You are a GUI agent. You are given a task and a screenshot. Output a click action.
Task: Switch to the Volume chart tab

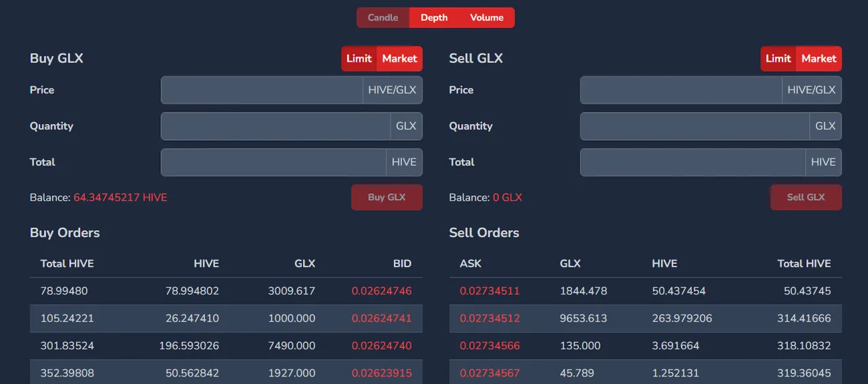coord(487,18)
